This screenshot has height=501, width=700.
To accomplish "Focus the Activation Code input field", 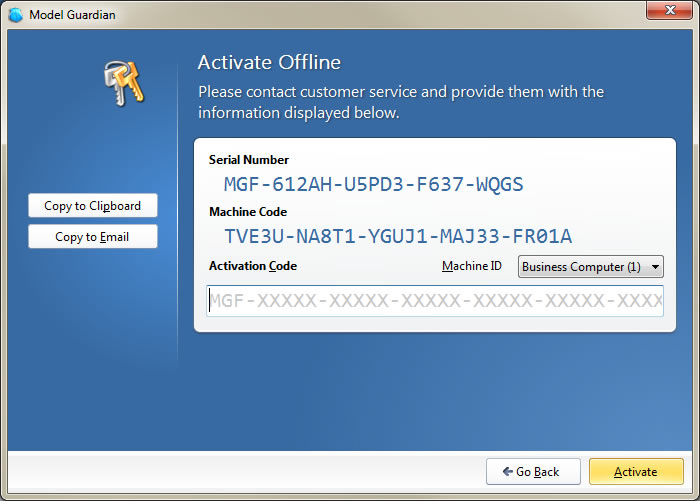I will [435, 301].
